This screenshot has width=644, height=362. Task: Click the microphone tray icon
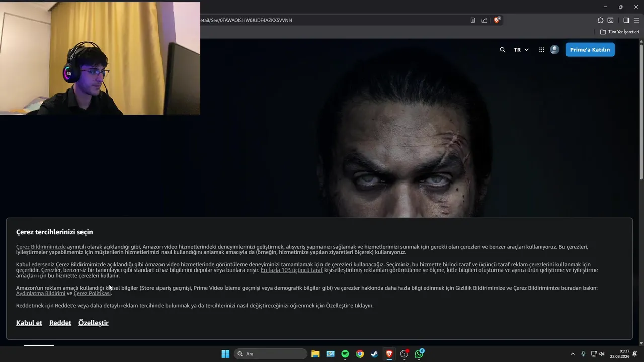pos(583,354)
